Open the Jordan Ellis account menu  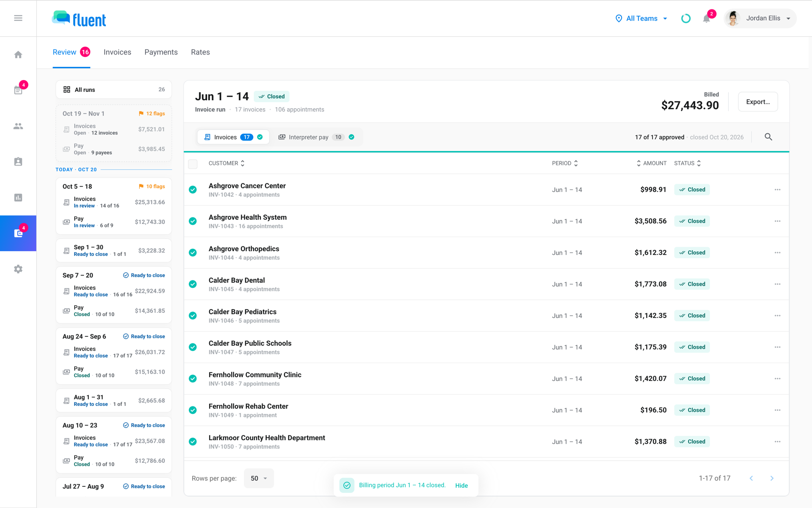point(760,18)
